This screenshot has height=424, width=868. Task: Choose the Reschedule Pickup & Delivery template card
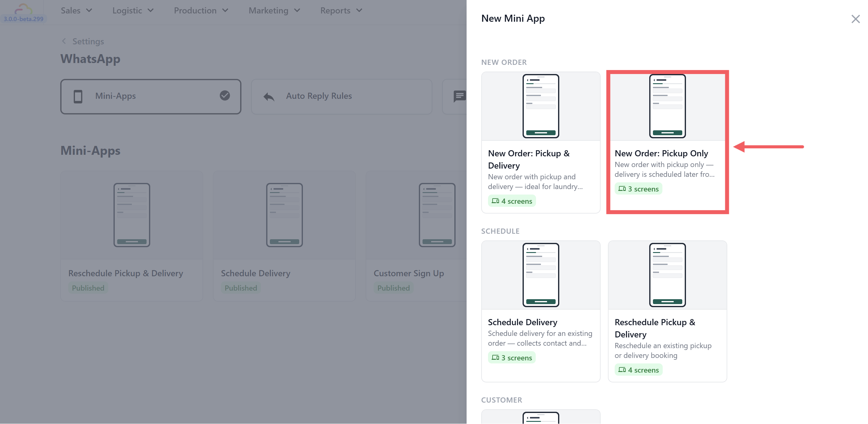(667, 311)
